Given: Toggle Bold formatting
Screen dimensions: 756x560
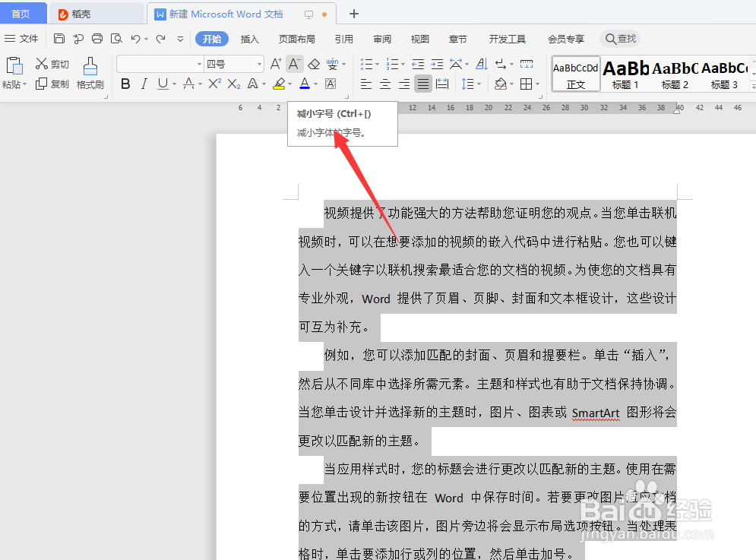Looking at the screenshot, I should [x=125, y=84].
